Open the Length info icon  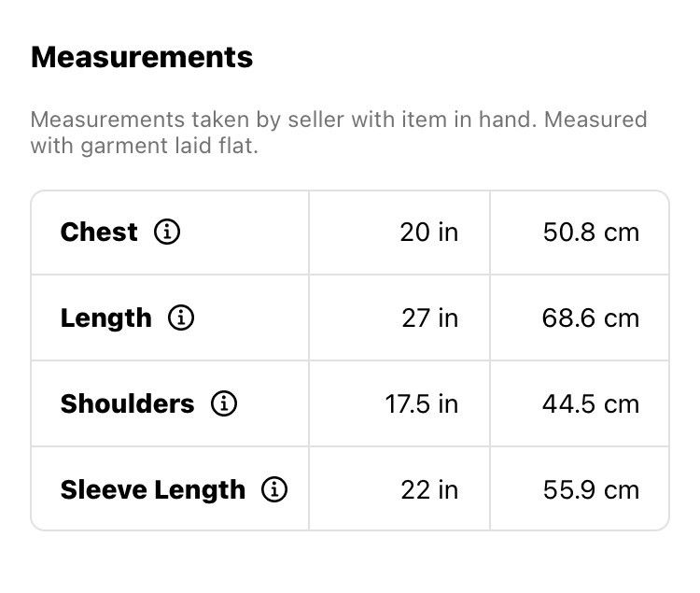point(181,318)
